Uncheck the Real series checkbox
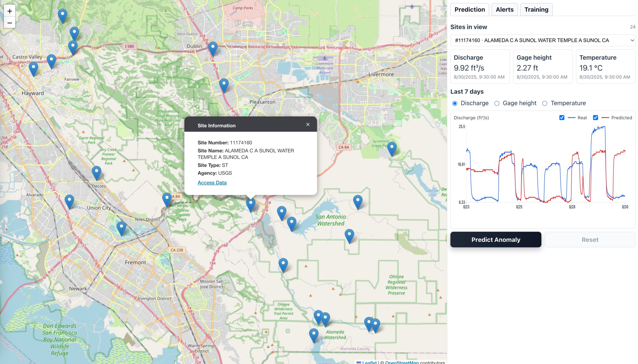The height and width of the screenshot is (364, 638). (562, 118)
